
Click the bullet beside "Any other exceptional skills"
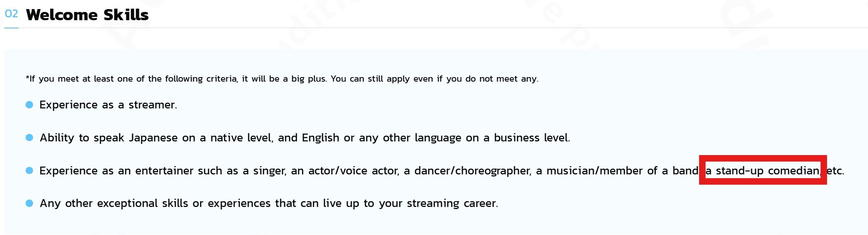[x=29, y=203]
